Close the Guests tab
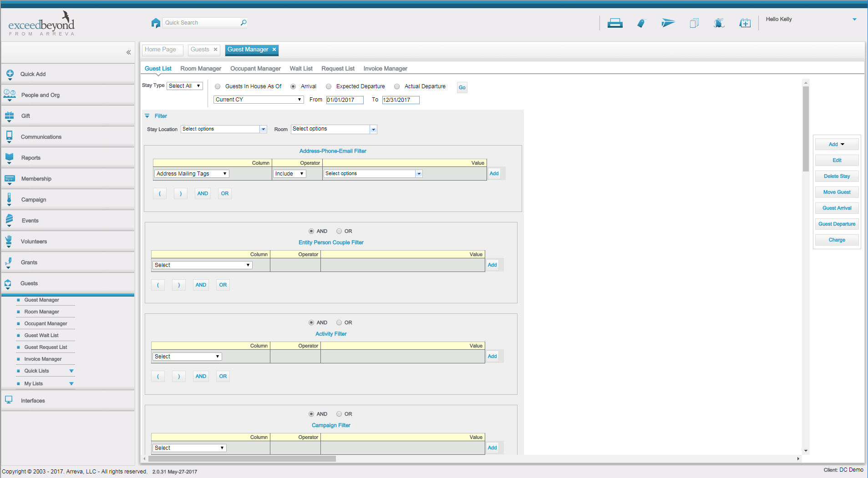868x478 pixels. click(215, 50)
